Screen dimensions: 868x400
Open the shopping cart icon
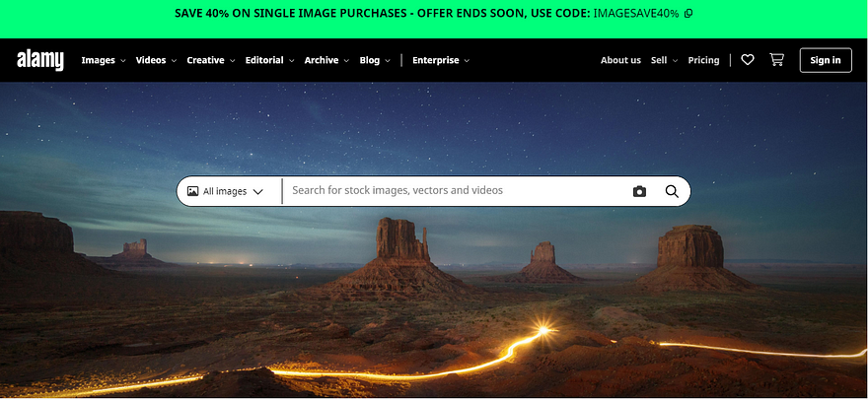pyautogui.click(x=776, y=60)
